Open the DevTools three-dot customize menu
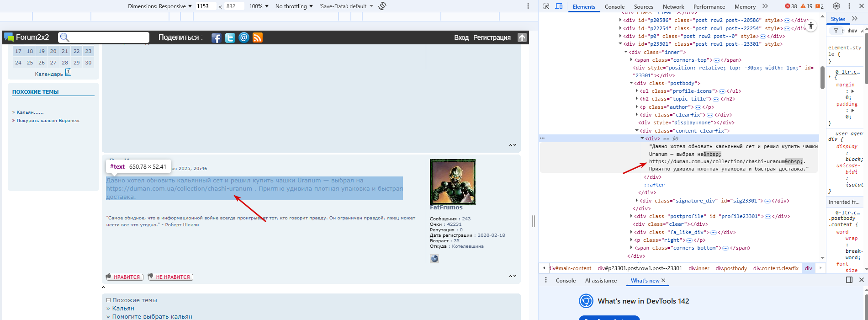Image resolution: width=868 pixels, height=320 pixels. (849, 6)
